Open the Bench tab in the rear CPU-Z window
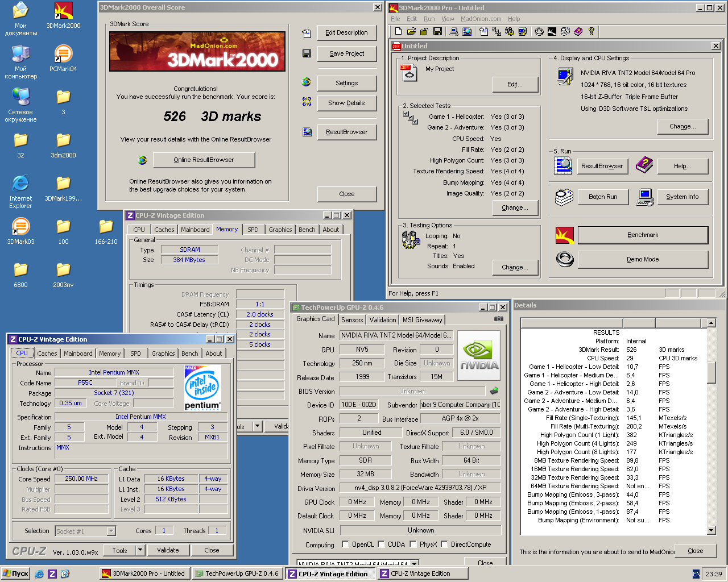Viewport: 728px width, 582px height. pyautogui.click(x=307, y=230)
